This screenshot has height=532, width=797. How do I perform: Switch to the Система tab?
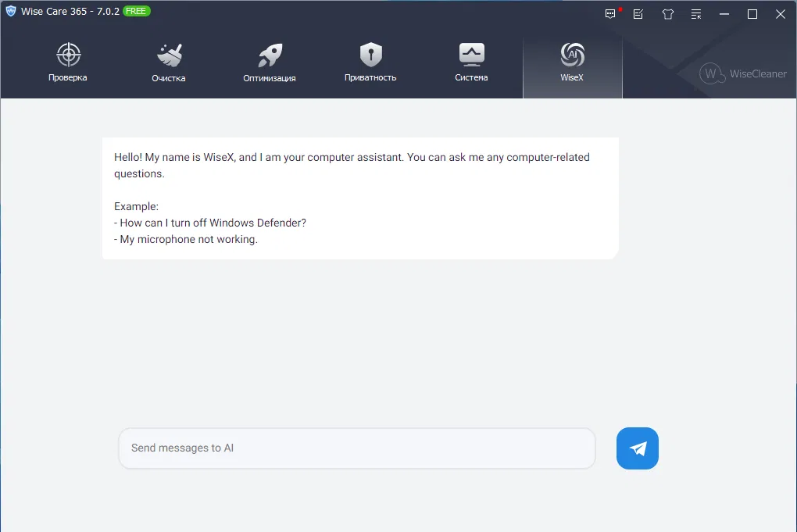point(471,63)
